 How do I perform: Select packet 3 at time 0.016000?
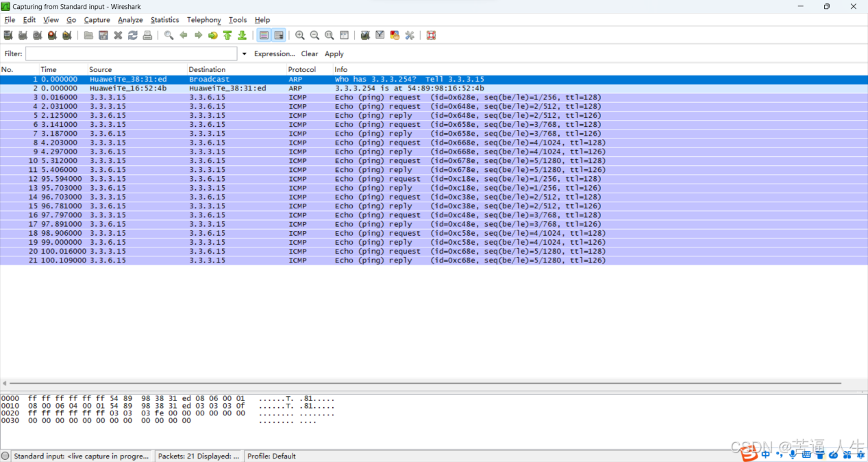click(434, 97)
